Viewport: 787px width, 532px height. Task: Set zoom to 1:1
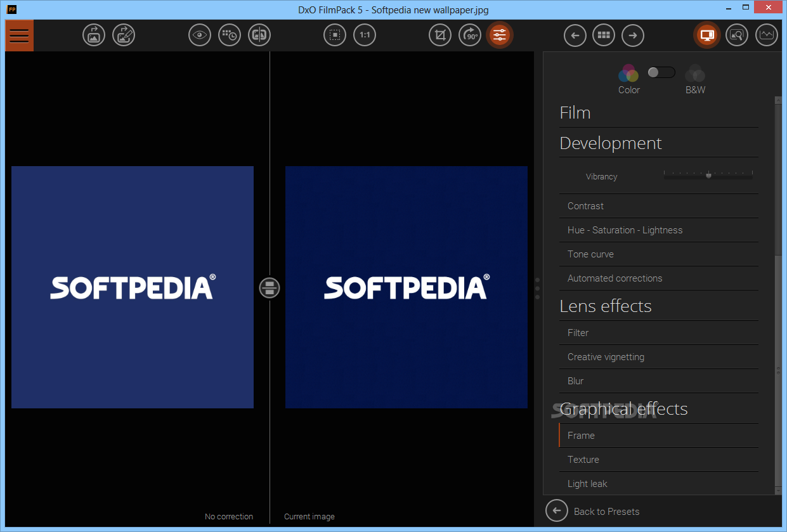tap(365, 35)
